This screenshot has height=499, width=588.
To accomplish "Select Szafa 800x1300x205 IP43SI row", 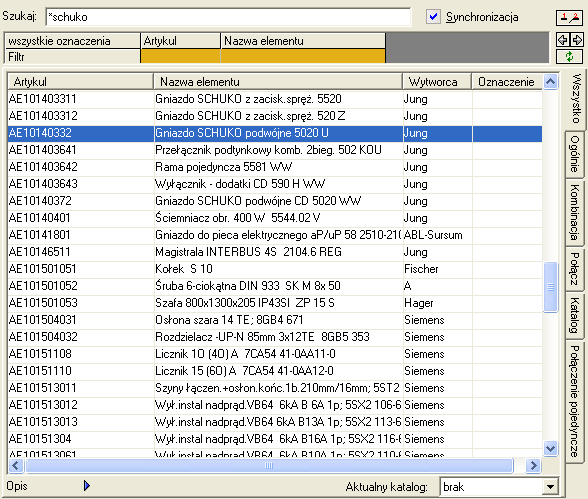I will point(275,303).
